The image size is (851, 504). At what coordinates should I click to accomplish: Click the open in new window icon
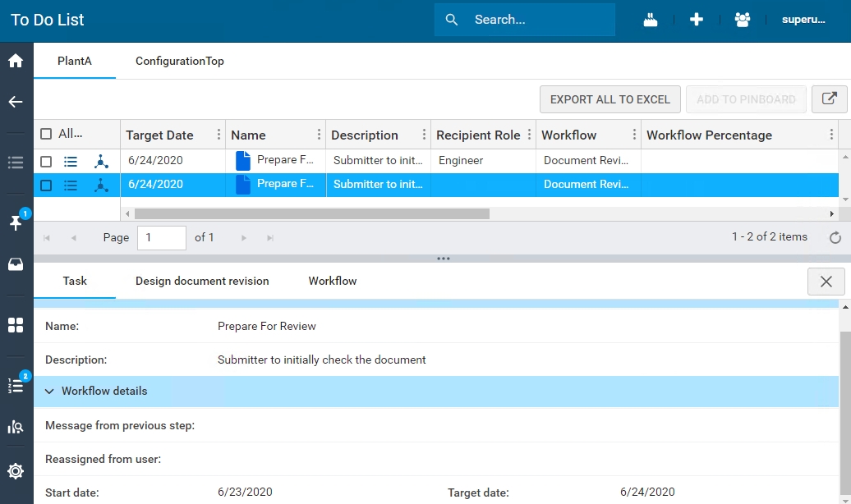coord(830,99)
